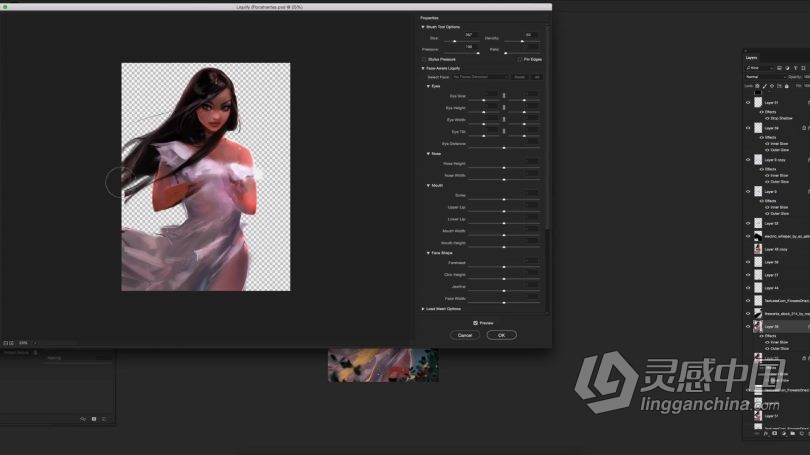Toggle visibility of selected Layer 38

[748, 326]
